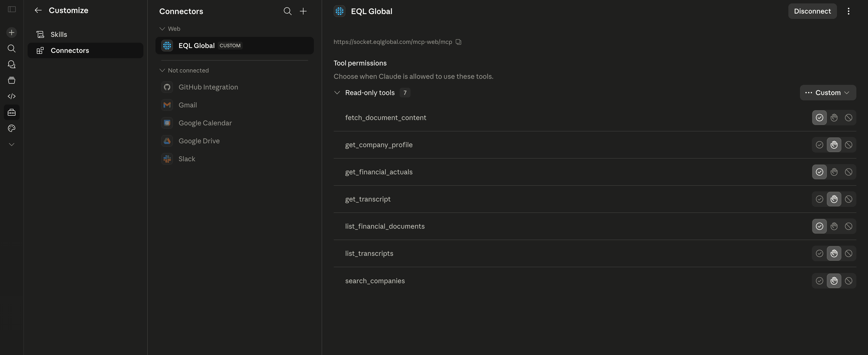Block the get_financial_actuals tool
This screenshot has width=868, height=355.
click(848, 172)
